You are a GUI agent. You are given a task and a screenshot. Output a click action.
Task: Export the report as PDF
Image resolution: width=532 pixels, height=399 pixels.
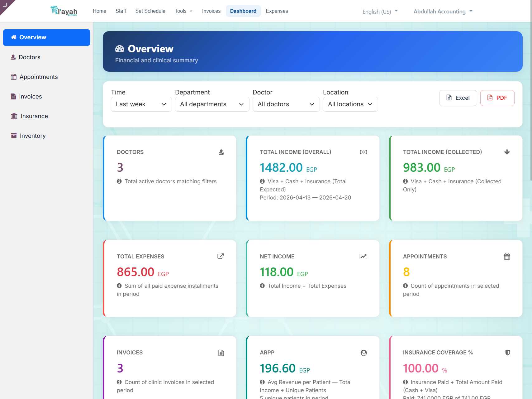(x=497, y=98)
